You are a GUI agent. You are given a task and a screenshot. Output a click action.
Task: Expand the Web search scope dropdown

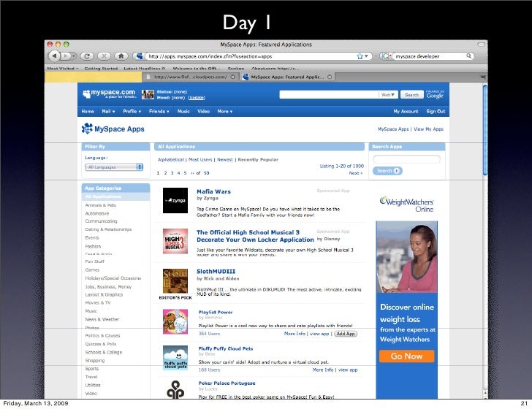[x=388, y=95]
